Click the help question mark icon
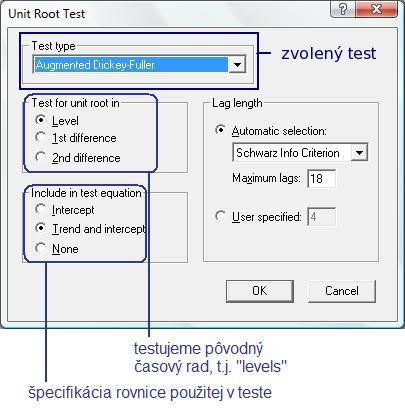Viewport: 405px width, 410px height. (x=343, y=9)
